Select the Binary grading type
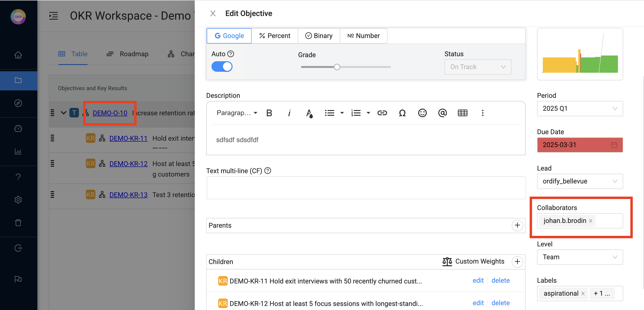Screen dimensions: 644x310 [x=319, y=36]
